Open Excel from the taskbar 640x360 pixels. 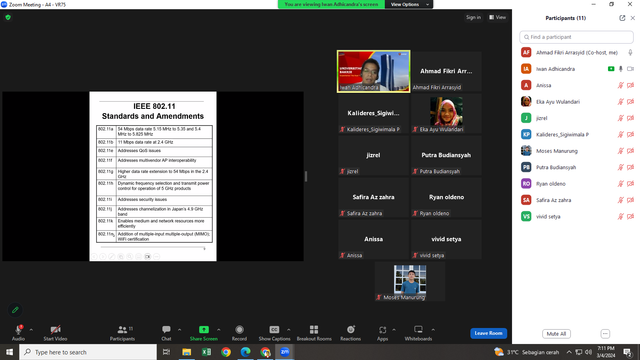(x=206, y=352)
